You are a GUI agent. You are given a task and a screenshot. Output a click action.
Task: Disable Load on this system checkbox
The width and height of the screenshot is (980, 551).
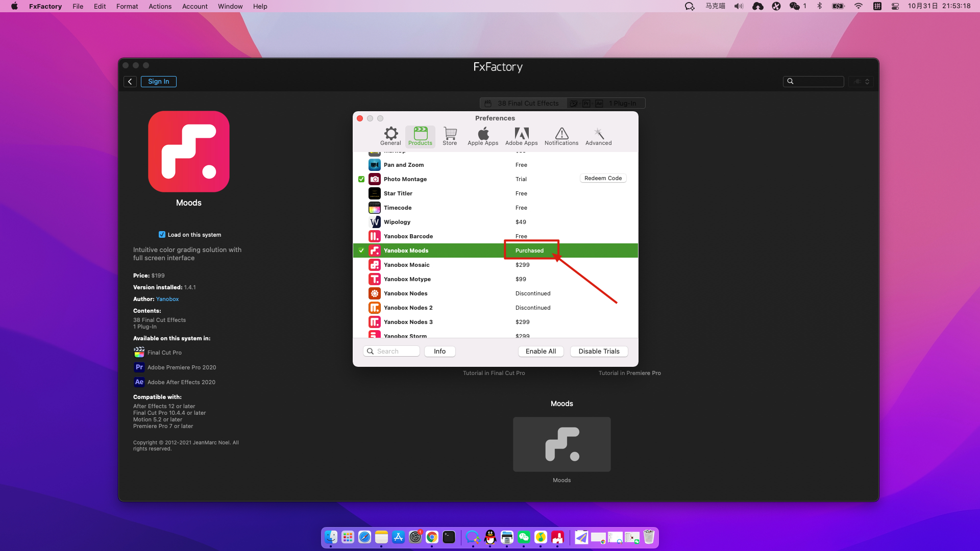pyautogui.click(x=162, y=235)
